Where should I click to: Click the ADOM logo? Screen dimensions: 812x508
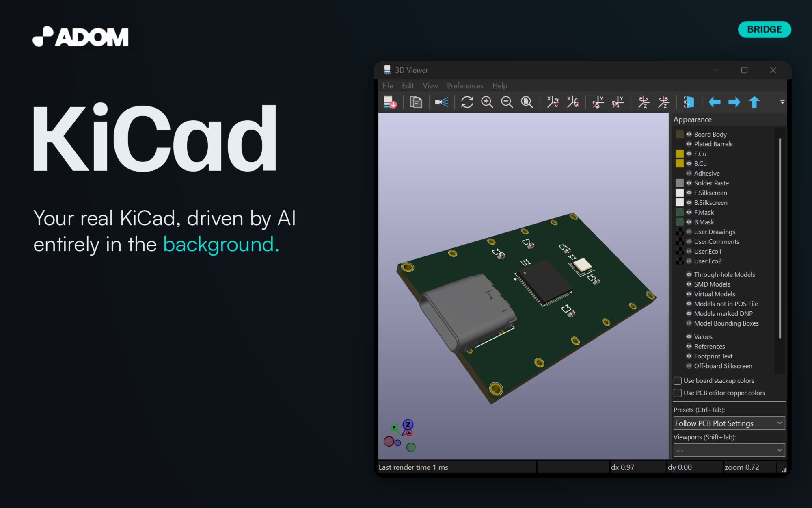(x=80, y=37)
